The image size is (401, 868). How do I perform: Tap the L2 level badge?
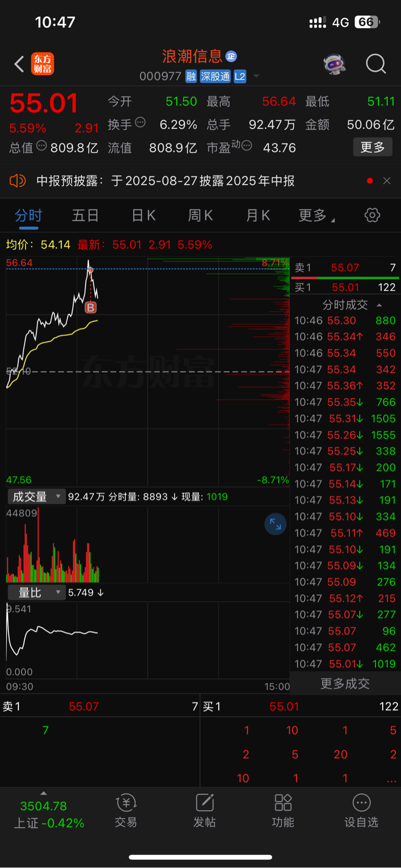tap(240, 77)
